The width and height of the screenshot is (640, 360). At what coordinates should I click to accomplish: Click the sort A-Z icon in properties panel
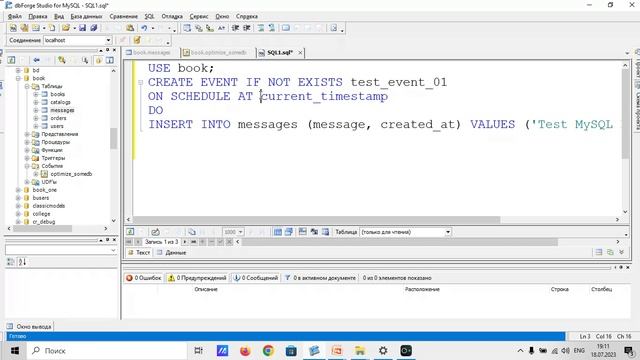pyautogui.click(x=22, y=262)
